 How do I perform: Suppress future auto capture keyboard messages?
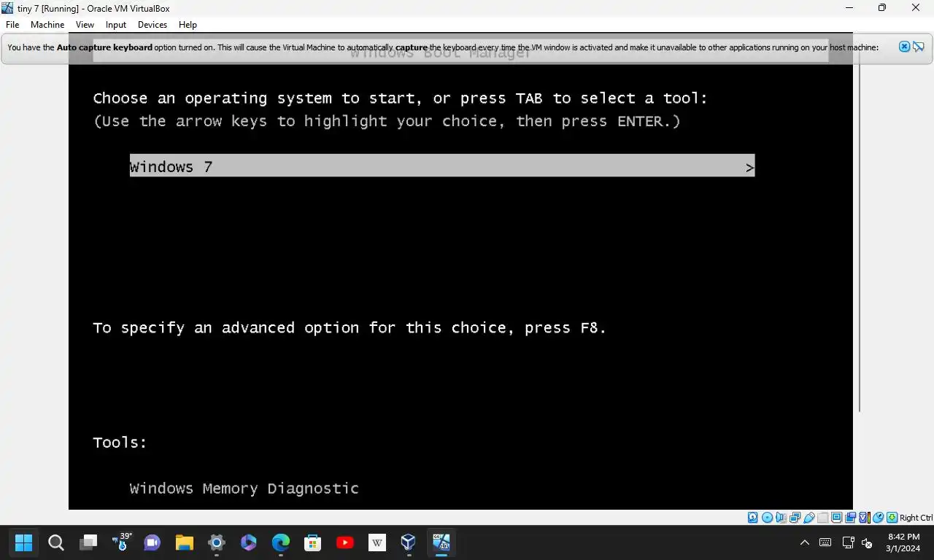918,47
